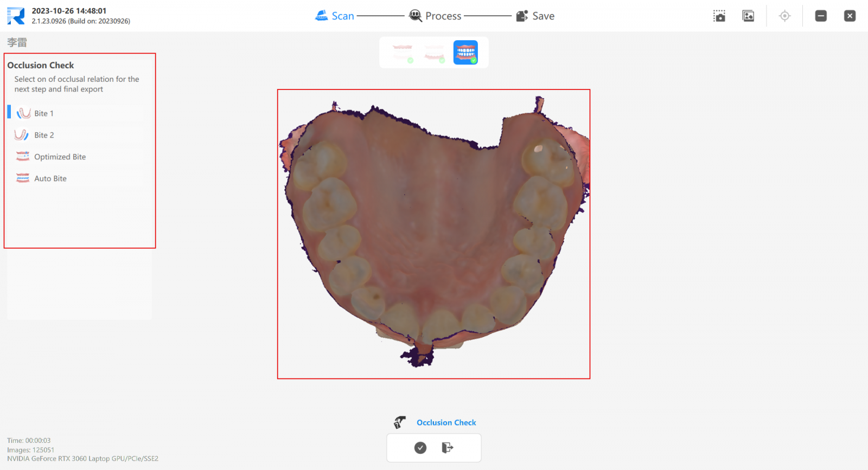Click the scanner Occlusion Check icon
This screenshot has width=868, height=470.
(400, 422)
